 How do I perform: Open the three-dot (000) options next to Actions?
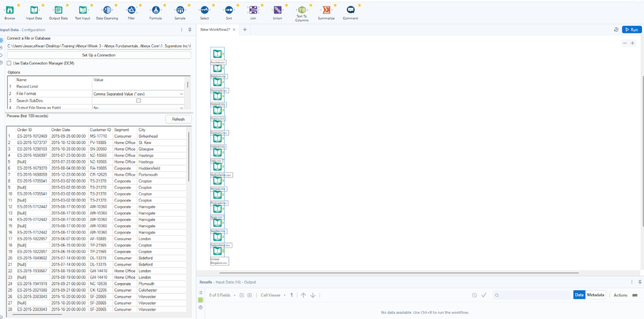635,295
